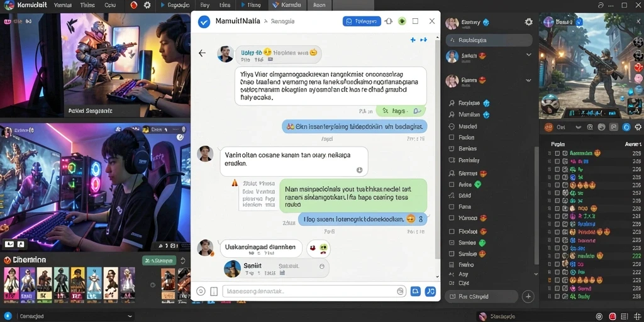
Task: Click the blue plus icon below chat header
Action: click(x=413, y=40)
